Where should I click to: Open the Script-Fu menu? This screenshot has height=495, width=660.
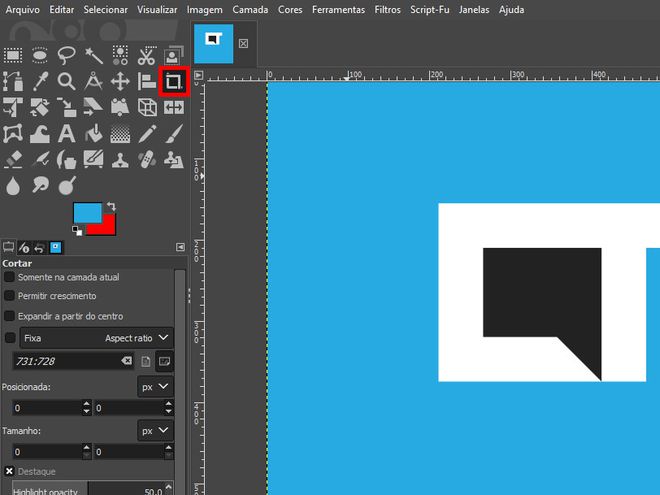pos(430,10)
